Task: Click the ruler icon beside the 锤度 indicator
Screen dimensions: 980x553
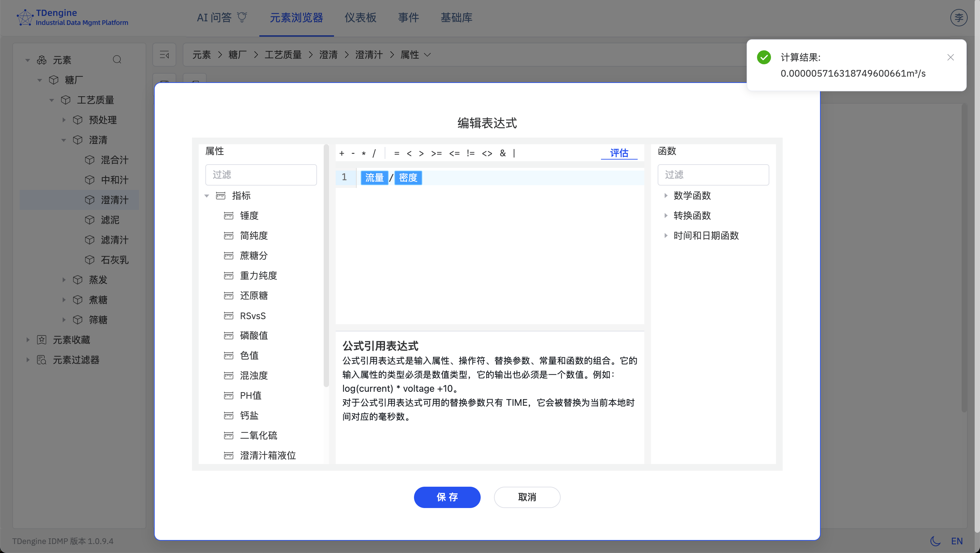Action: tap(229, 216)
